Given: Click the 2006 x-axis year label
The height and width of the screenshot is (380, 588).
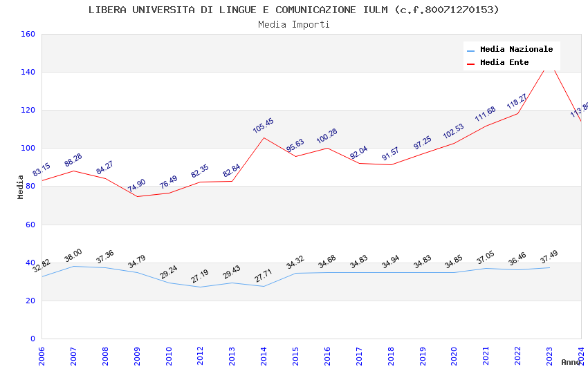Looking at the screenshot, I should [x=42, y=356].
